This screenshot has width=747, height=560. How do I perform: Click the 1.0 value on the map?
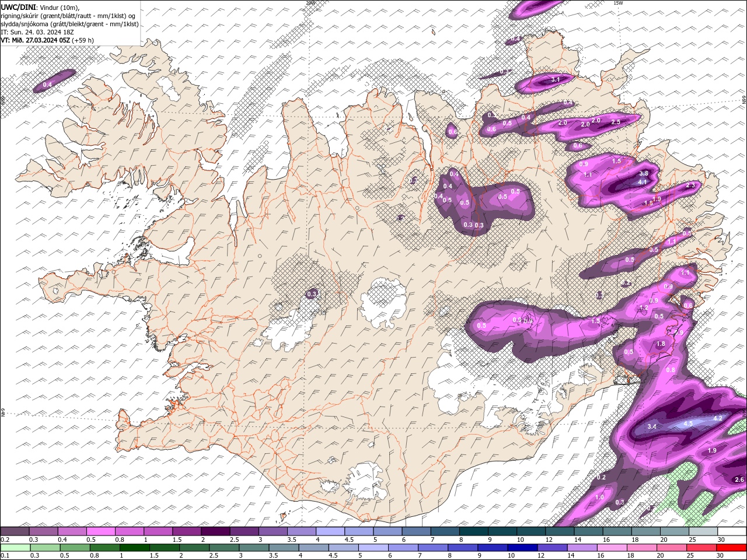(x=599, y=497)
